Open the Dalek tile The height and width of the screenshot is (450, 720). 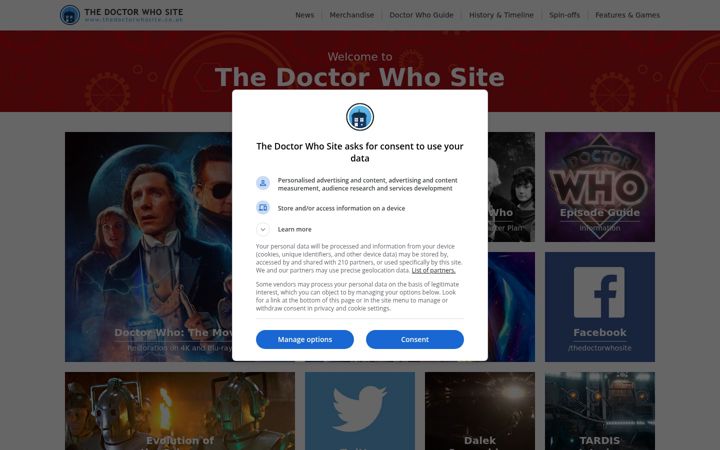[x=479, y=411]
